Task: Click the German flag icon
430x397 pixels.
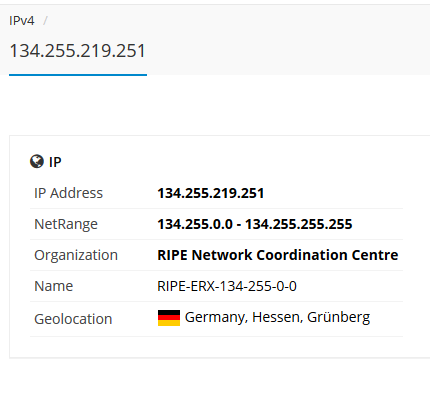Action: (169, 318)
